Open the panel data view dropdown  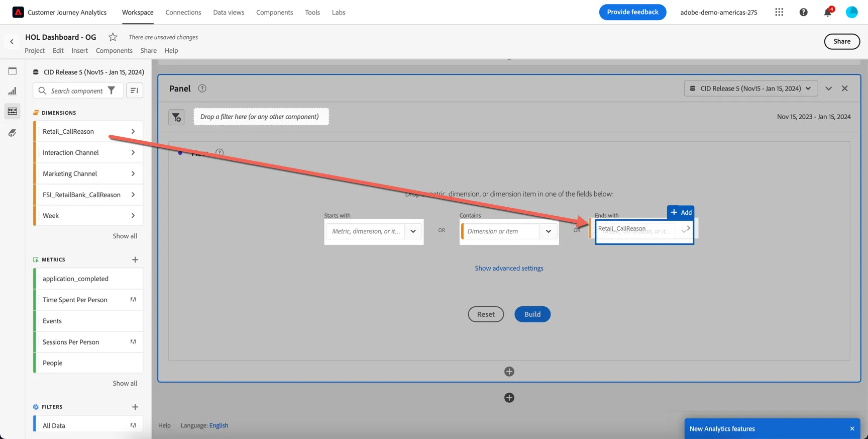point(750,89)
